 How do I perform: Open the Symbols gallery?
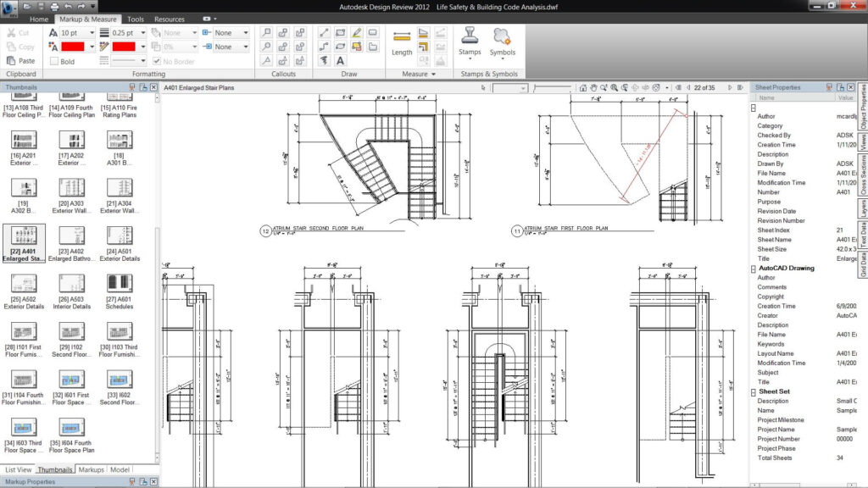coord(502,42)
